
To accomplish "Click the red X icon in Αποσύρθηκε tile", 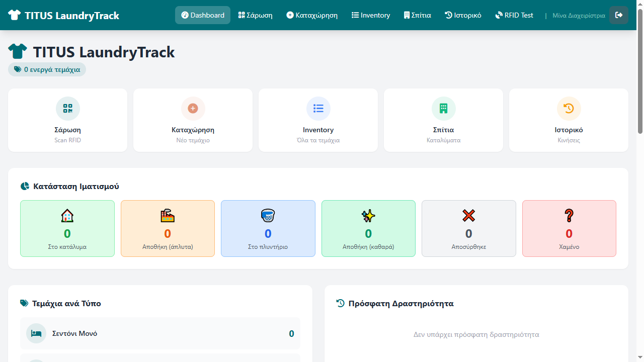I will coord(469,216).
